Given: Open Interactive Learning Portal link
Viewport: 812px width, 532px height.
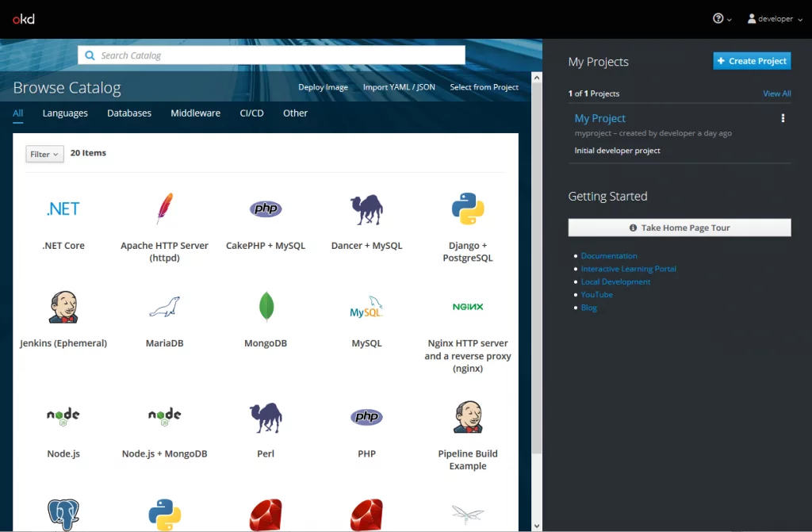Looking at the screenshot, I should click(628, 269).
